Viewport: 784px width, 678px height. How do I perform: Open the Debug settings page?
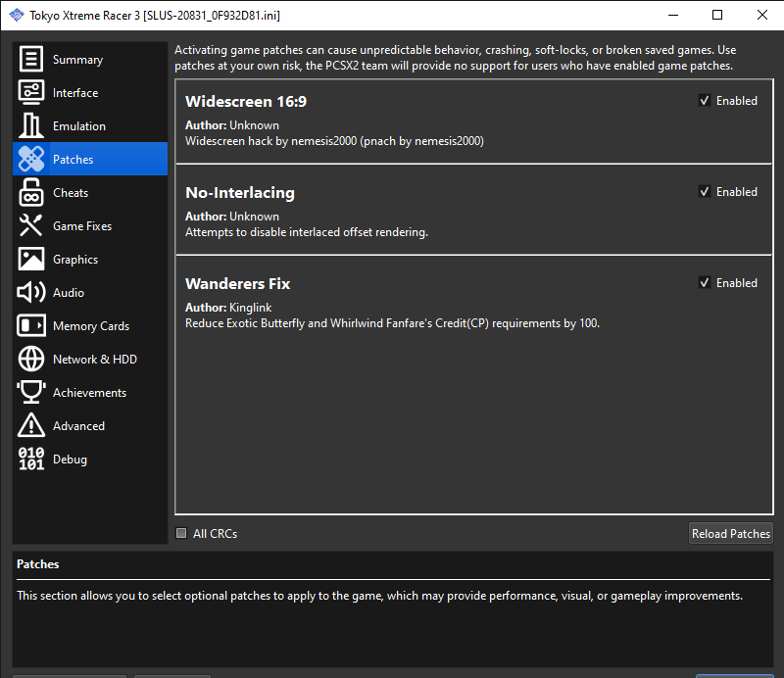pyautogui.click(x=90, y=459)
